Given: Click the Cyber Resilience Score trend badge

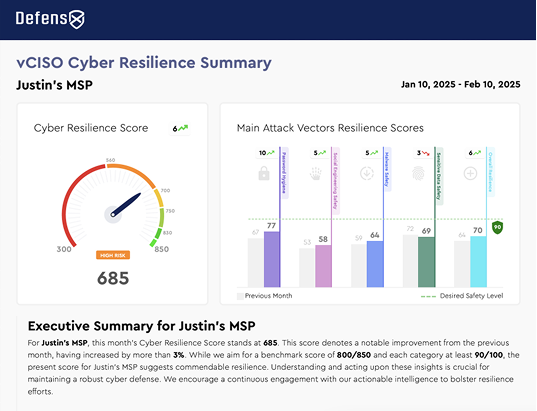Looking at the screenshot, I should 180,128.
